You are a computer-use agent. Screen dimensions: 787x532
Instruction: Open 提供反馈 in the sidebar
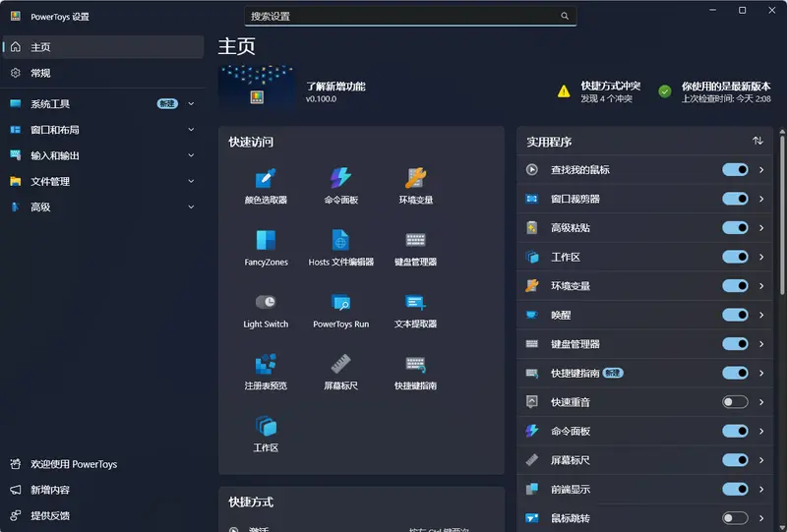pyautogui.click(x=103, y=515)
